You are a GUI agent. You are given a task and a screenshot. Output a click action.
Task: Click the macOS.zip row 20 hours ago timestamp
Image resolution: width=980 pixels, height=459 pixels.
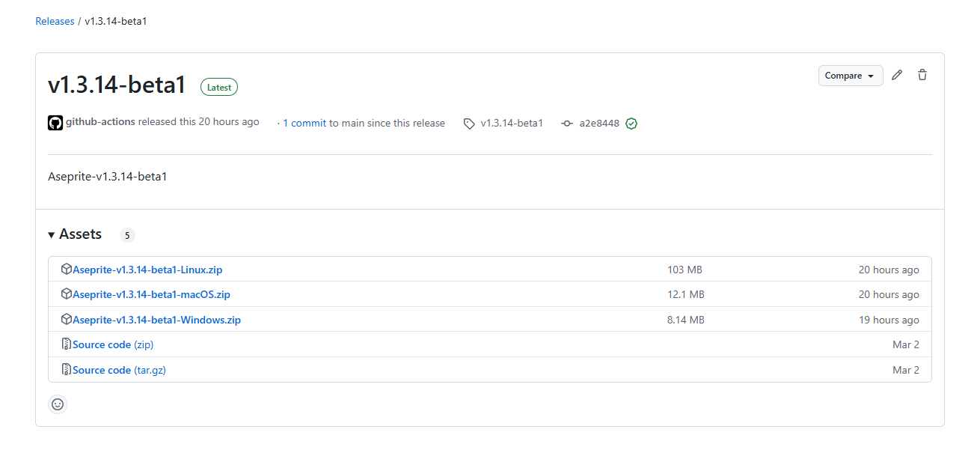(889, 294)
